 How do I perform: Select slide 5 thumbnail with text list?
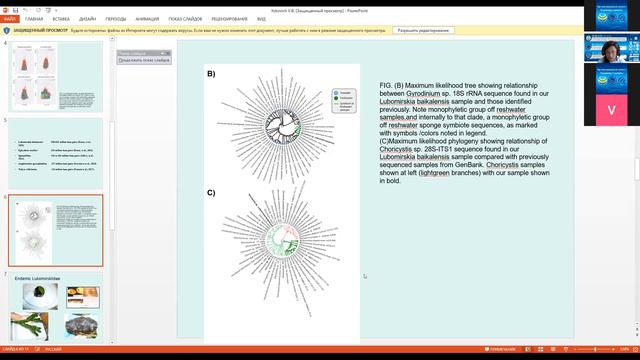pos(56,153)
